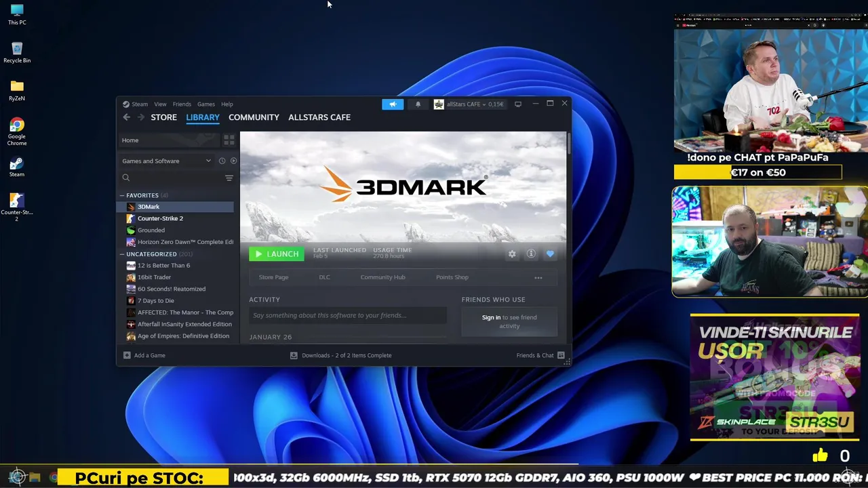
Task: Open Google Chrome desktop shortcut
Action: 17,131
